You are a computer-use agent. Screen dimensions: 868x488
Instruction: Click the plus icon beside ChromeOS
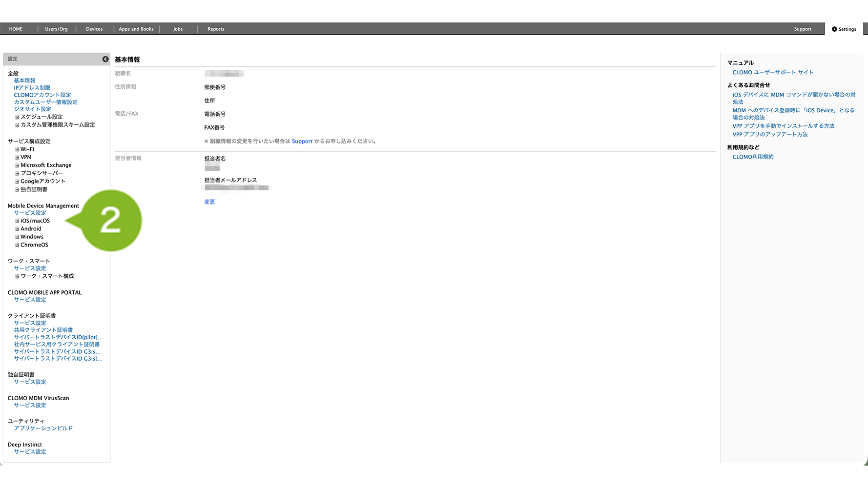pyautogui.click(x=17, y=245)
